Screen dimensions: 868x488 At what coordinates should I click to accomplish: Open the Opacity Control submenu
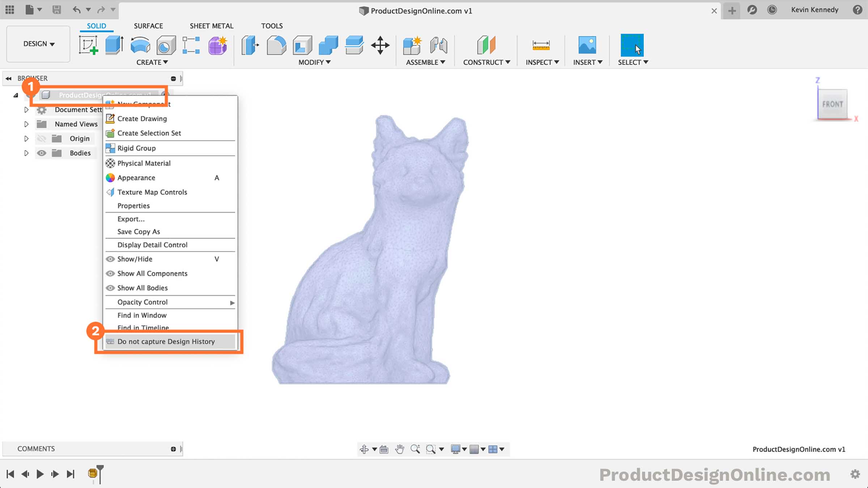click(x=170, y=302)
